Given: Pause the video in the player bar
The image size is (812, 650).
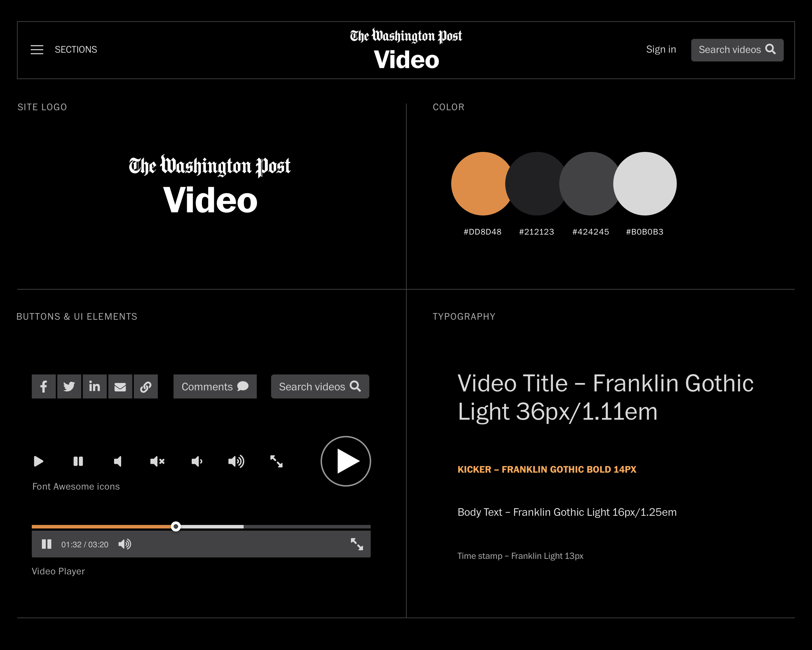Looking at the screenshot, I should pyautogui.click(x=47, y=544).
